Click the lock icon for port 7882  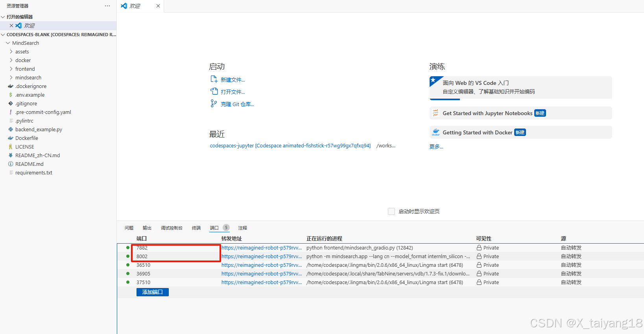pyautogui.click(x=479, y=248)
